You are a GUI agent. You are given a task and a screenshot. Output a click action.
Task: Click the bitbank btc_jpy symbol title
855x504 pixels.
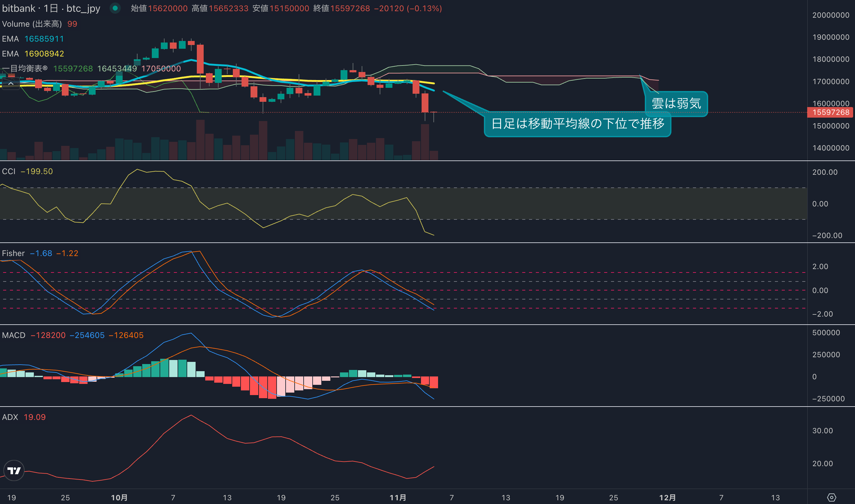51,8
